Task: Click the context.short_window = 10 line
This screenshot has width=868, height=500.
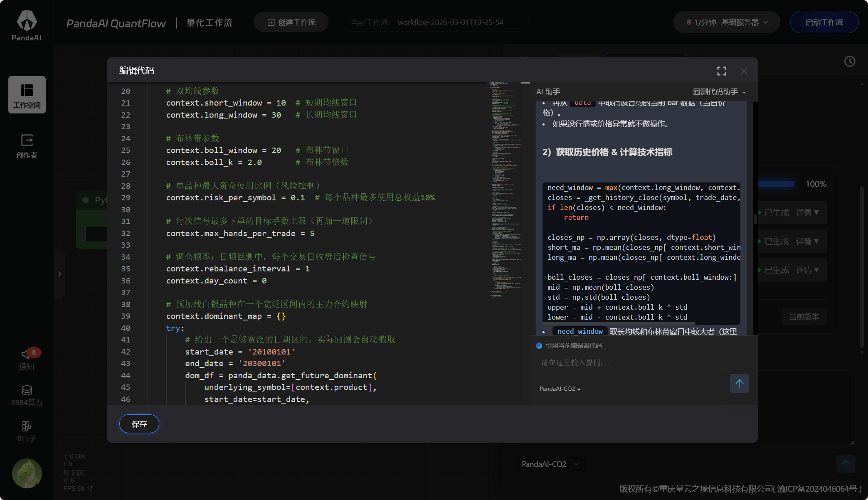Action: 226,103
